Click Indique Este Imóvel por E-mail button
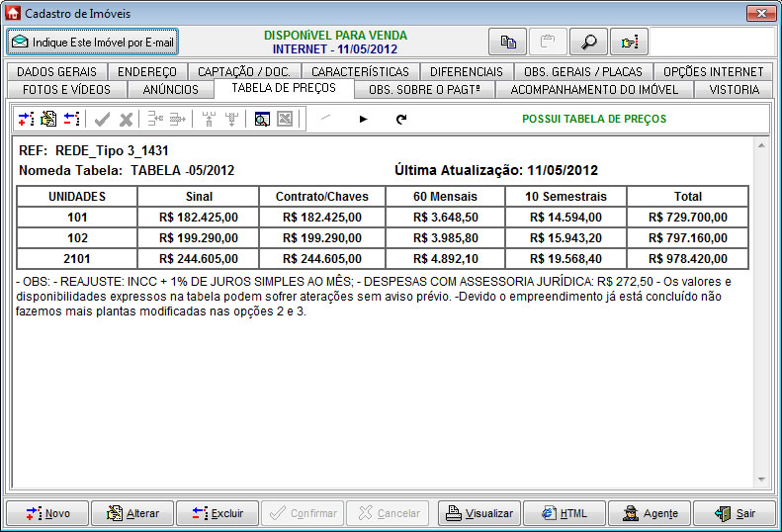782x532 pixels. 93,43
